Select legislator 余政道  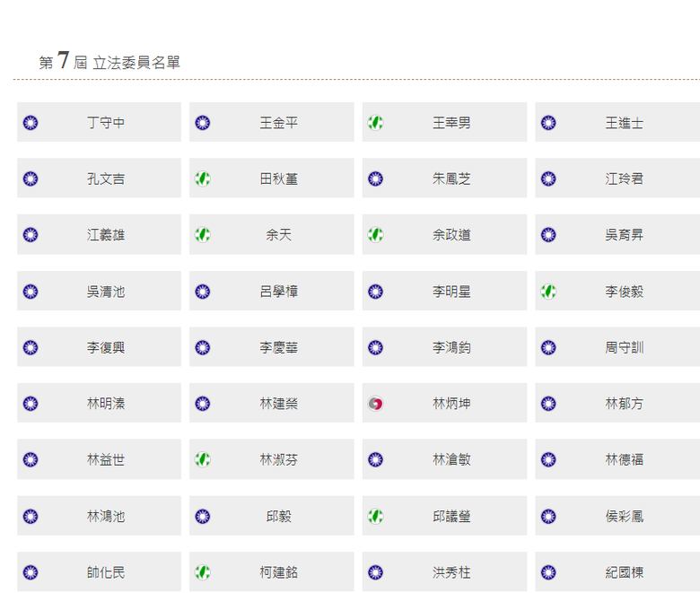pos(451,235)
